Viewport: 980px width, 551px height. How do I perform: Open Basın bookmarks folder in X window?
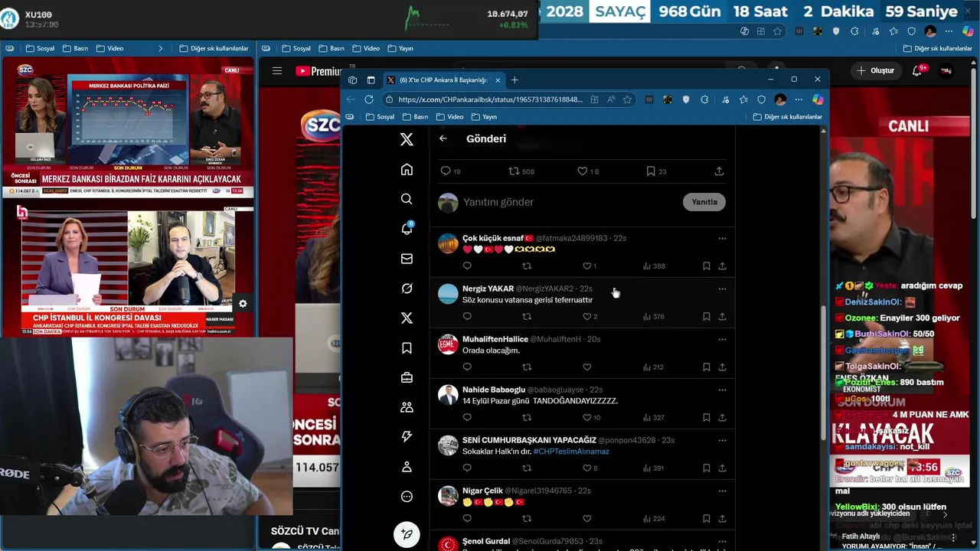point(415,117)
